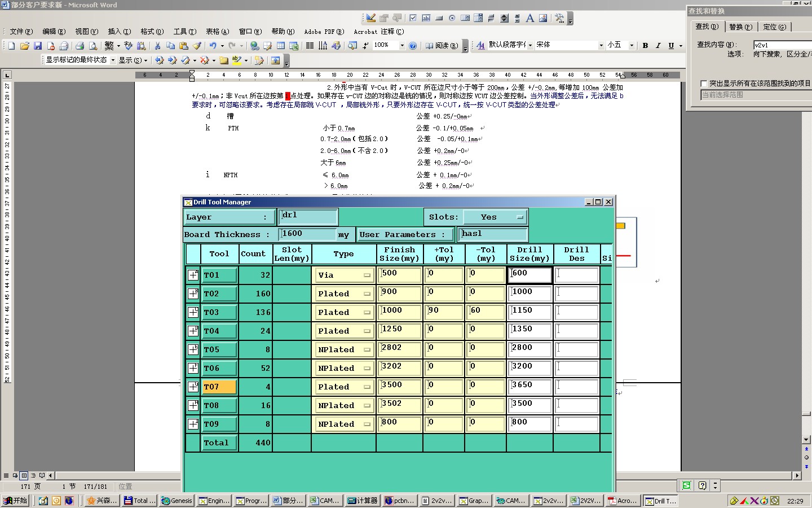812x508 pixels.
Task: Click the Windows 开始 Start button
Action: [x=16, y=501]
